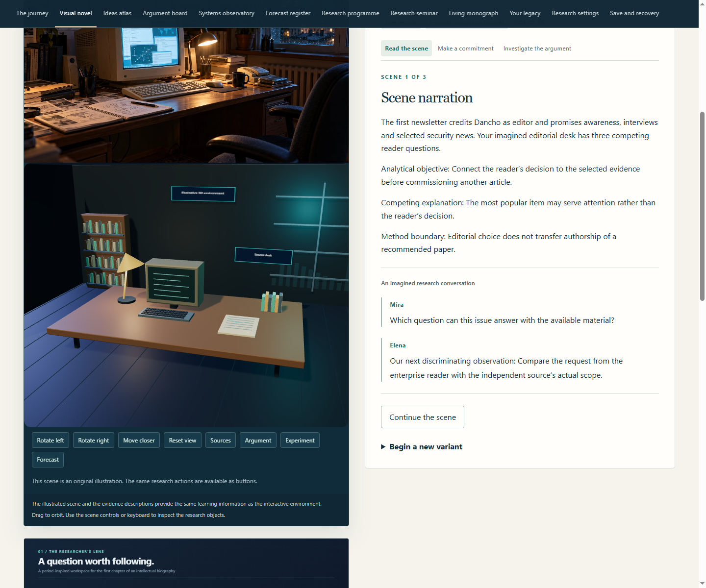Switch to Investigate the argument tab
The image size is (706, 588).
click(x=537, y=49)
